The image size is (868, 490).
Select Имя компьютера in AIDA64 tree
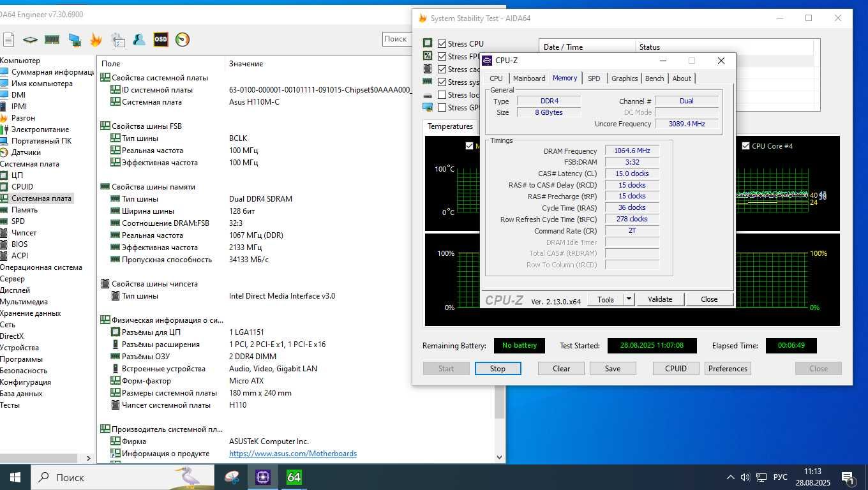coord(41,84)
